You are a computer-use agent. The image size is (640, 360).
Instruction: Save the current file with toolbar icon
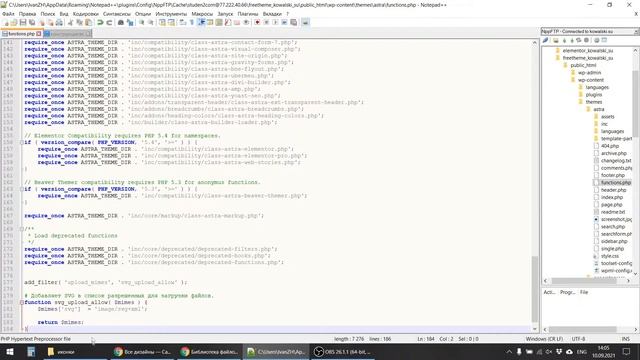click(x=23, y=22)
